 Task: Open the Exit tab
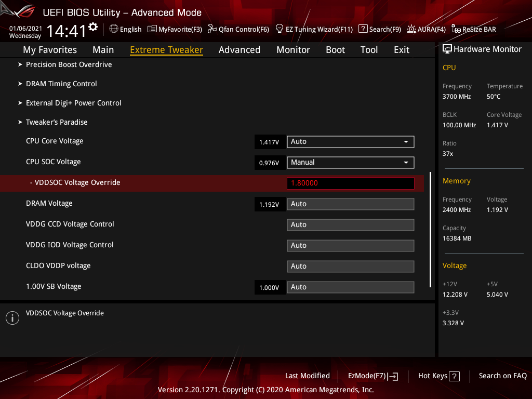point(402,50)
